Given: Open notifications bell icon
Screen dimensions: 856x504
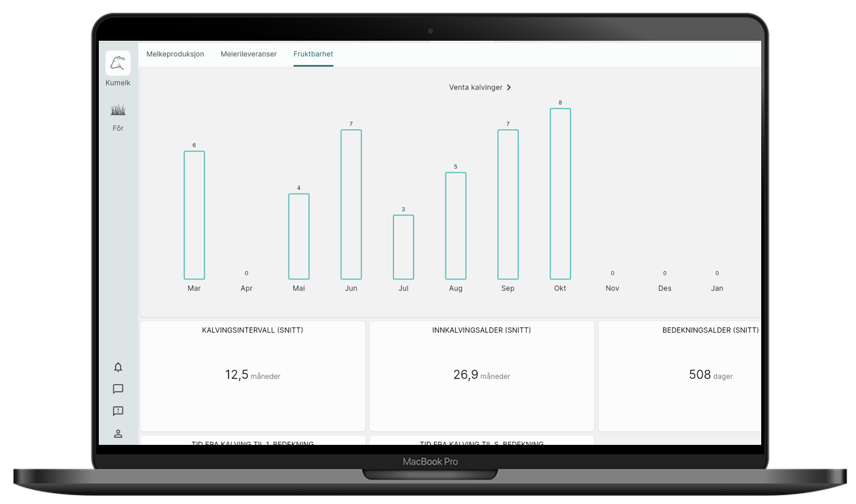Looking at the screenshot, I should 118,367.
